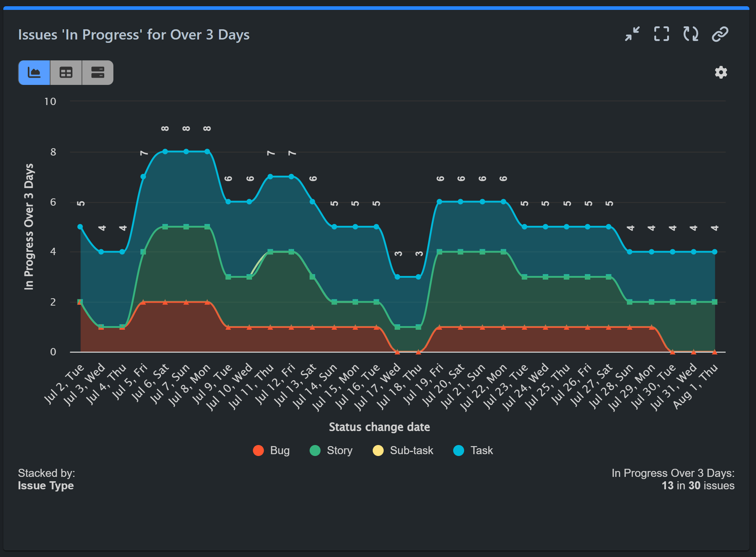Copy the widget share link
Image resolution: width=756 pixels, height=557 pixels.
(x=719, y=34)
